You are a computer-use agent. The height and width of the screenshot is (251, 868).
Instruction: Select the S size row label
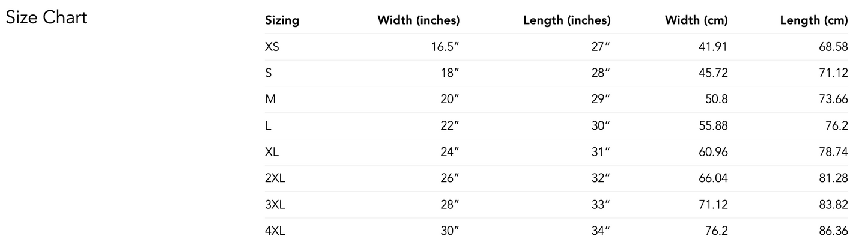point(268,73)
